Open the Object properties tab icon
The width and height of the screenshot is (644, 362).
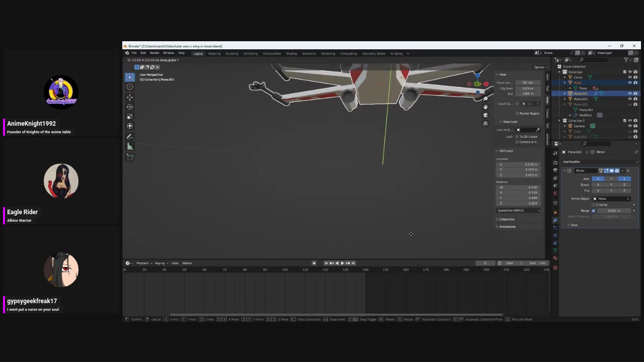pos(555,213)
